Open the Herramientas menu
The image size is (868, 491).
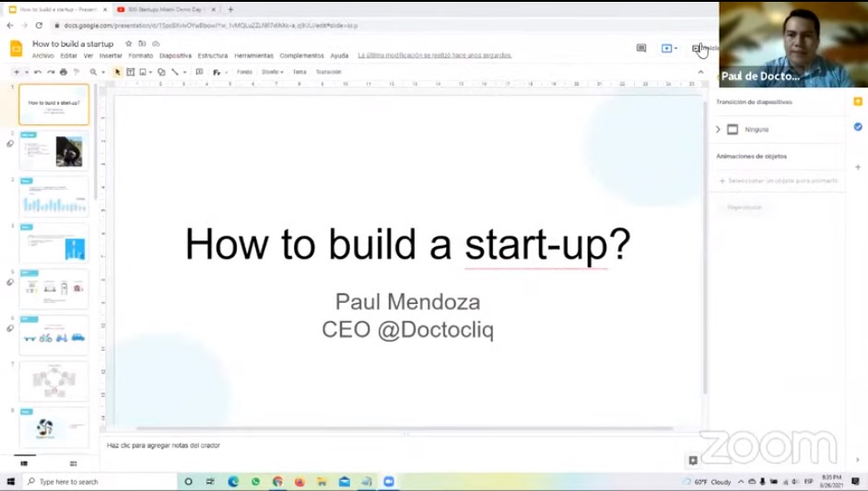tap(253, 56)
